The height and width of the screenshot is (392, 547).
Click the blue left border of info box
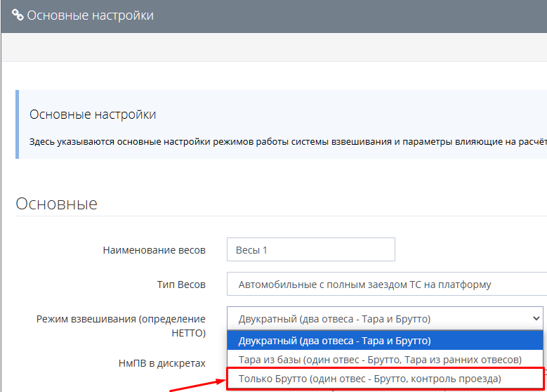click(x=18, y=124)
